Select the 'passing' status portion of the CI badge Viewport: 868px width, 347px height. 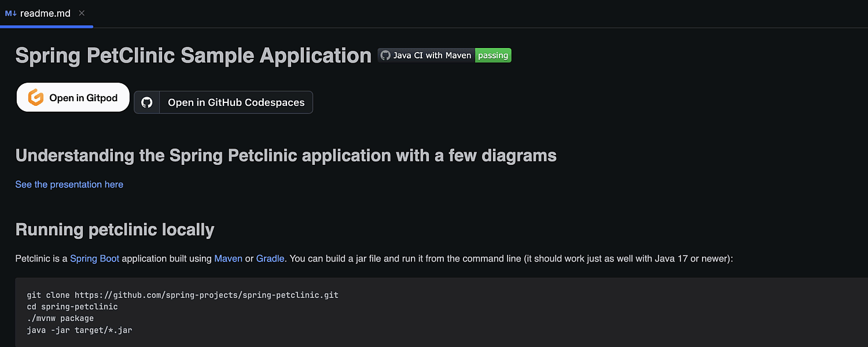pos(492,55)
